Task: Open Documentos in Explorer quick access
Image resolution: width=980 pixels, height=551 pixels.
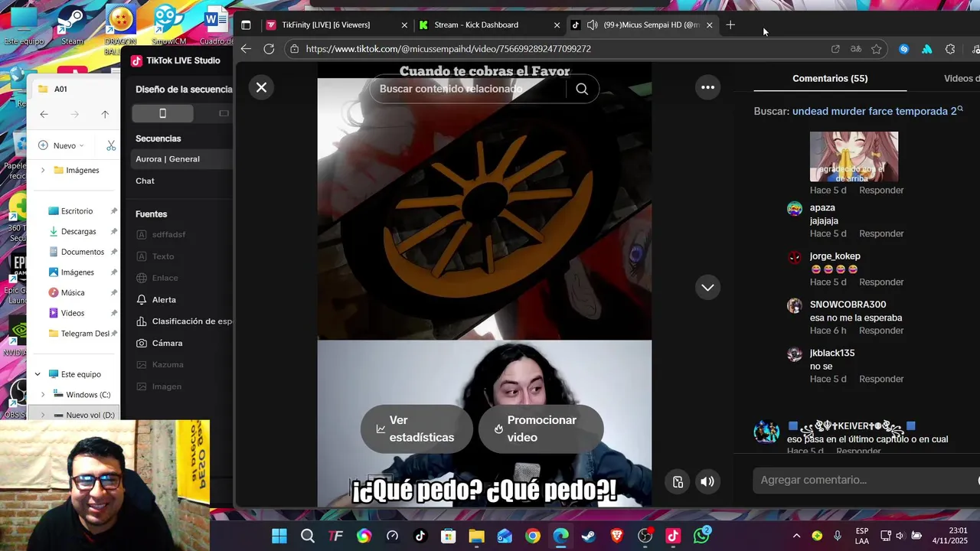Action: click(x=82, y=252)
